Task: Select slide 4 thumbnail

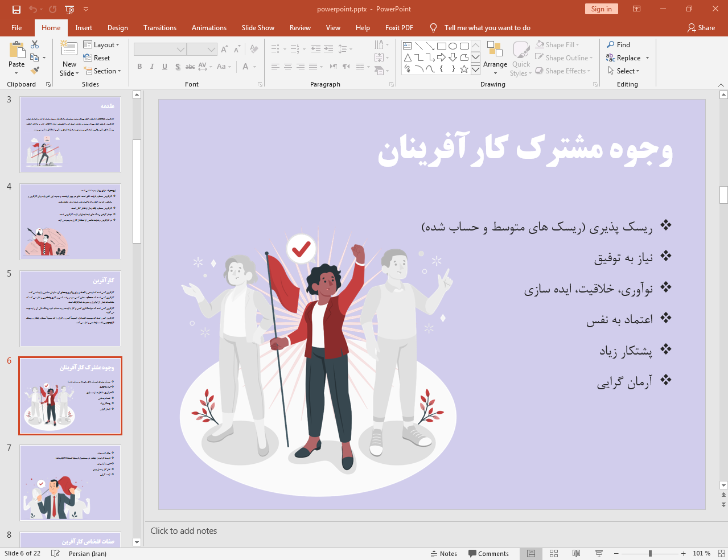Action: click(x=70, y=221)
